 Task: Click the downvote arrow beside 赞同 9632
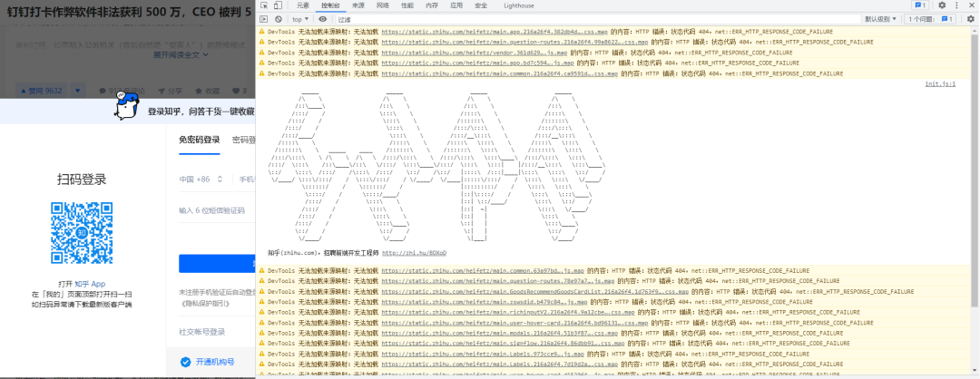click(78, 91)
